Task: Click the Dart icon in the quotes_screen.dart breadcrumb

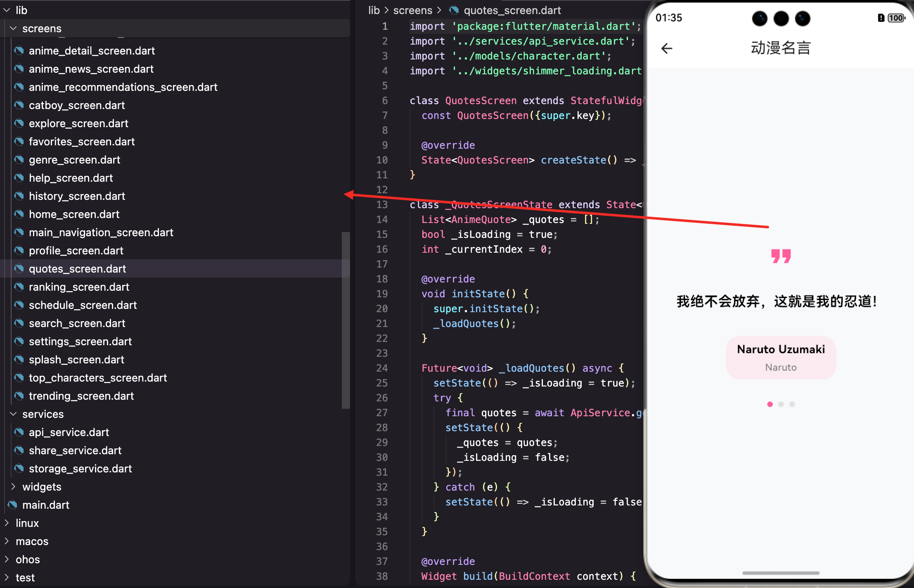Action: pyautogui.click(x=454, y=10)
